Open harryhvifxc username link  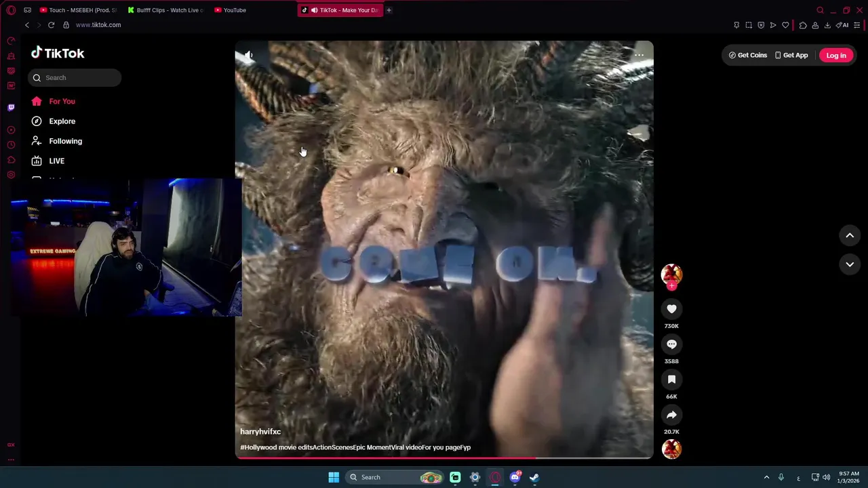pos(260,432)
